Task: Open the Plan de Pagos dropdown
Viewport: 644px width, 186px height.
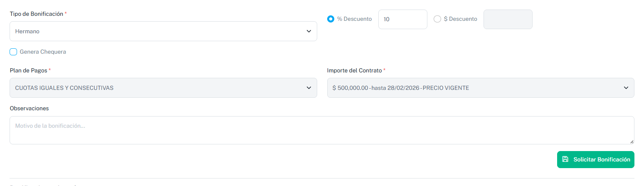Action: coord(163,88)
